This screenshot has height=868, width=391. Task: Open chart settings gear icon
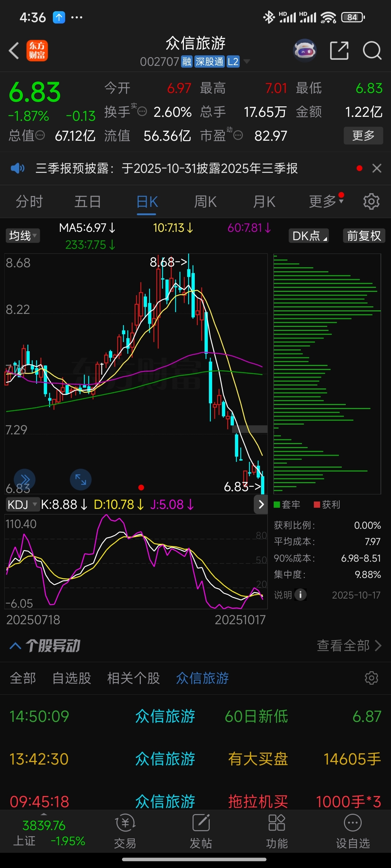pyautogui.click(x=371, y=201)
